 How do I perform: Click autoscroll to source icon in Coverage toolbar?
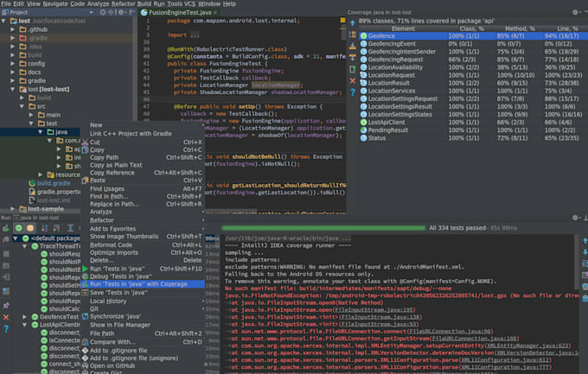pyautogui.click(x=353, y=46)
